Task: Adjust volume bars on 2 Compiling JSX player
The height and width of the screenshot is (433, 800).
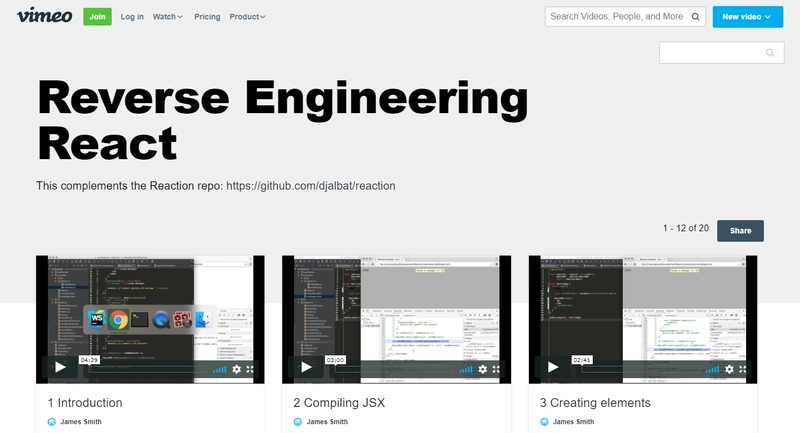Action: [x=466, y=369]
